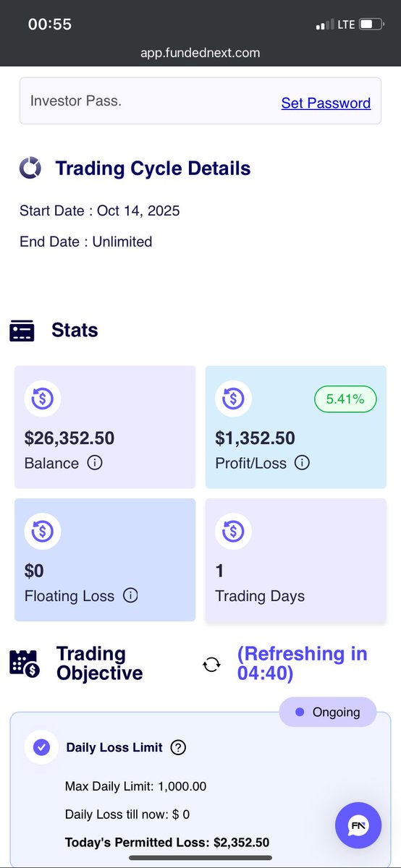401x868 pixels.
Task: Show Balance info tooltip icon
Action: tap(95, 463)
